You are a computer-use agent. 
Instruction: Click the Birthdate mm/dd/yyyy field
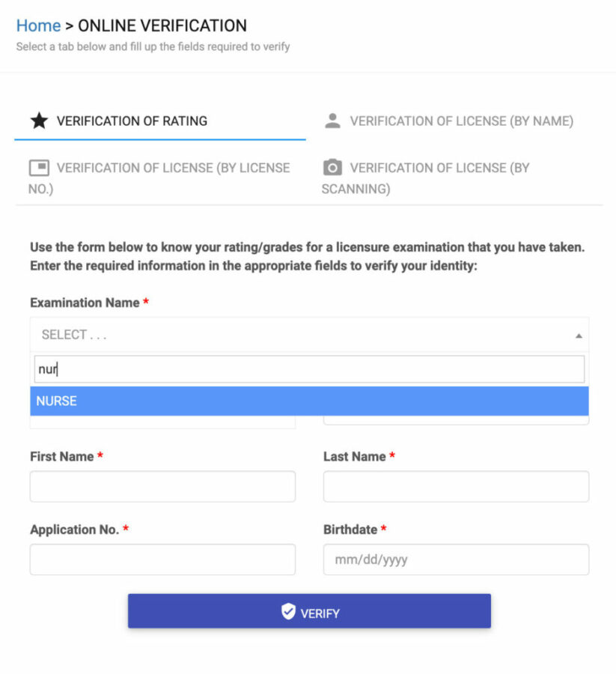[455, 559]
